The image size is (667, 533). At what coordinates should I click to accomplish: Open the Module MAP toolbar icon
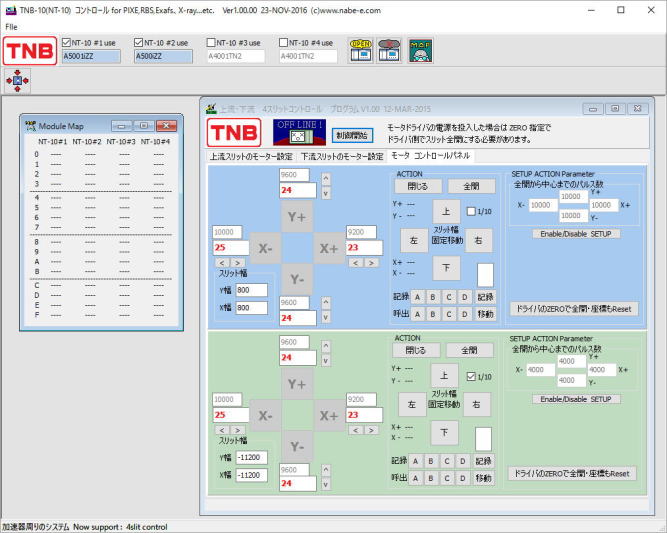tap(420, 51)
